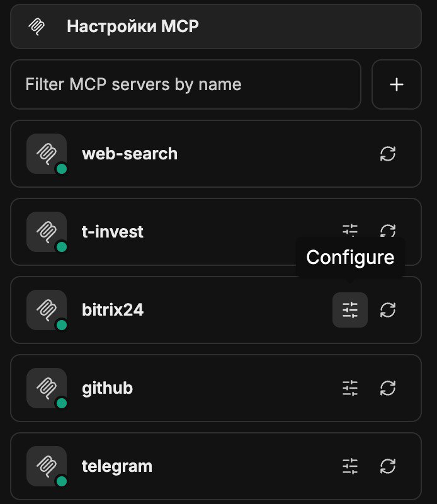Click the telegram server logo icon
Viewport: 437px width, 504px height.
pyautogui.click(x=47, y=466)
